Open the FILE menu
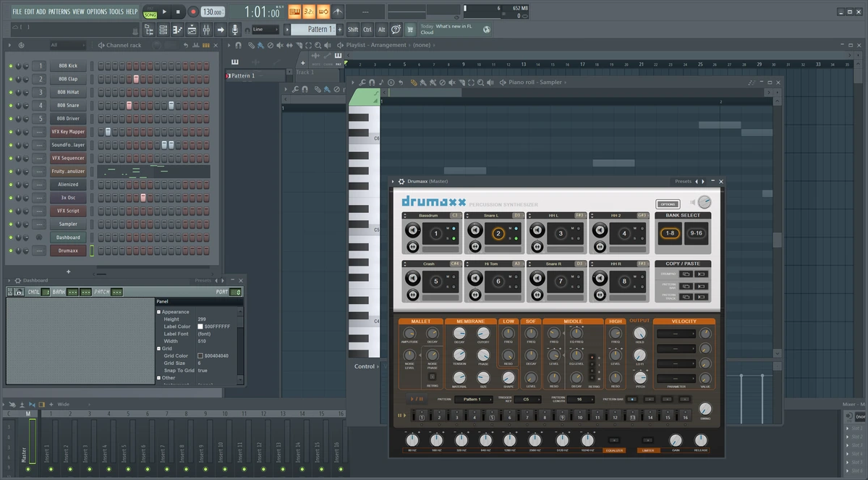 [x=17, y=12]
